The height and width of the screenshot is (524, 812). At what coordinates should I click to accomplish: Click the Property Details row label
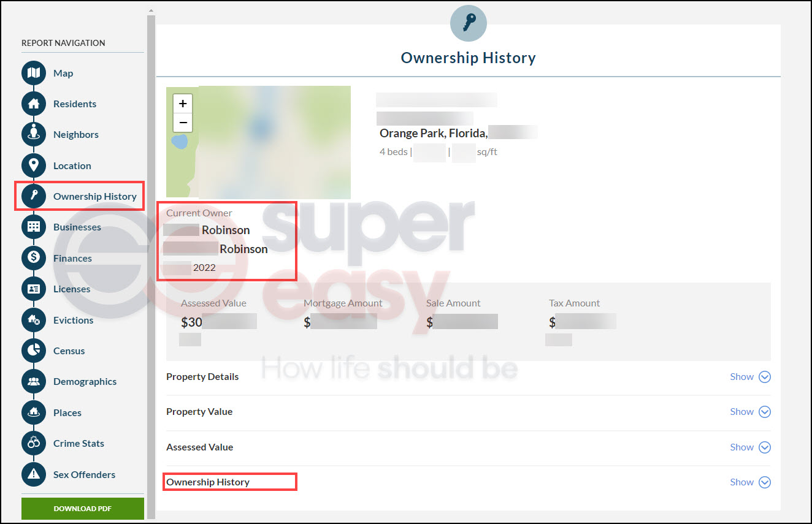[202, 377]
